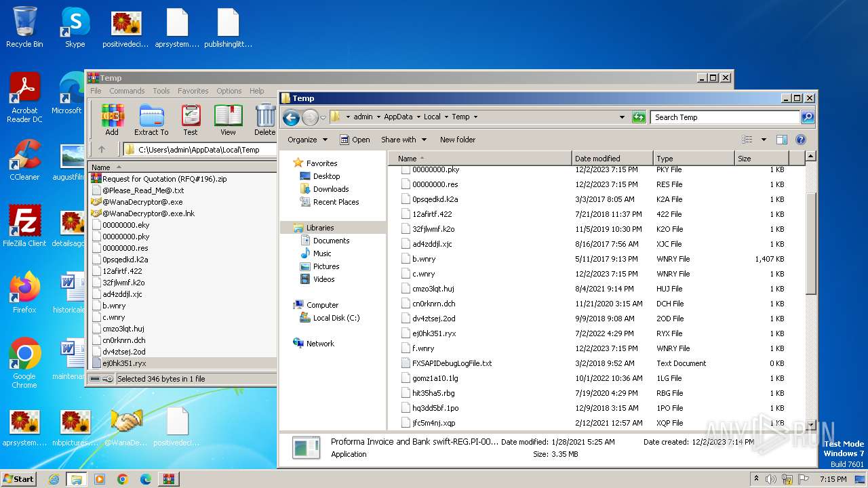Viewport: 868px width, 488px height.
Task: Sort by Type column header
Action: (x=694, y=158)
